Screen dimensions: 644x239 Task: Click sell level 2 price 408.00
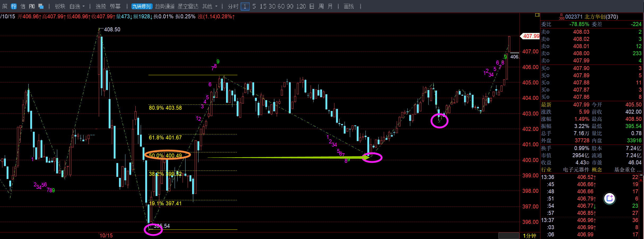click(581, 53)
